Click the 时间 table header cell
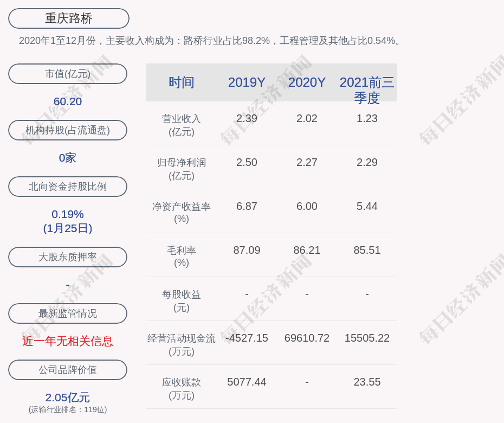The width and height of the screenshot is (504, 423). (182, 82)
